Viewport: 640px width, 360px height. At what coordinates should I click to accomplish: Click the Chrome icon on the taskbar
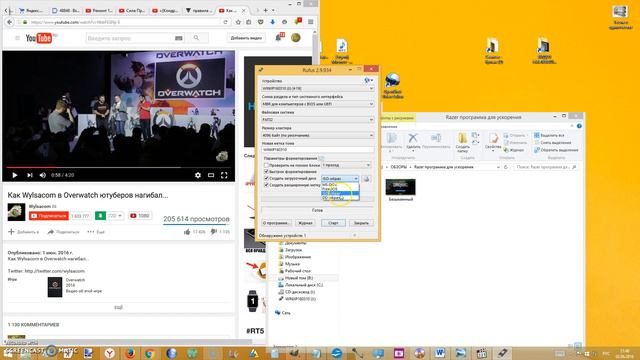click(x=150, y=353)
